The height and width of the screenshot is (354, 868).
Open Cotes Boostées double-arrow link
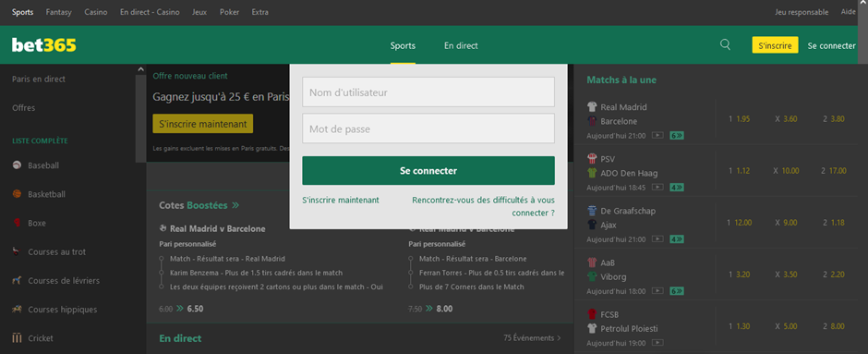click(235, 205)
